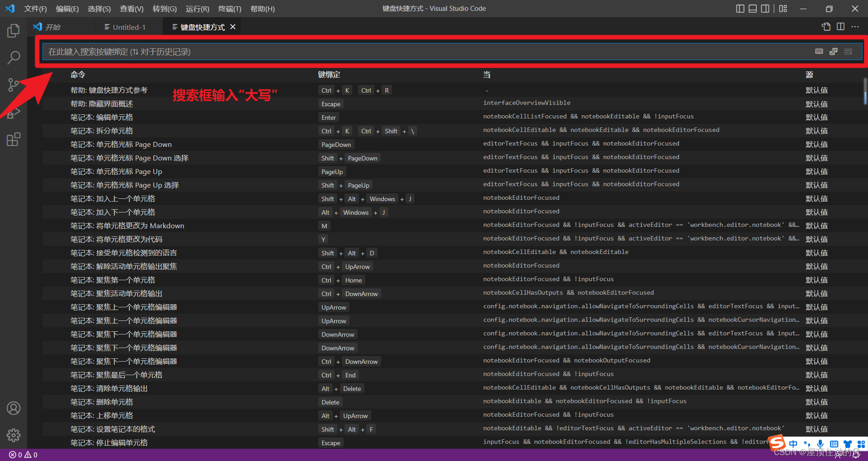This screenshot has height=461, width=868.
Task: Select row 笔记本: 编辑单元格
Action: [453, 118]
